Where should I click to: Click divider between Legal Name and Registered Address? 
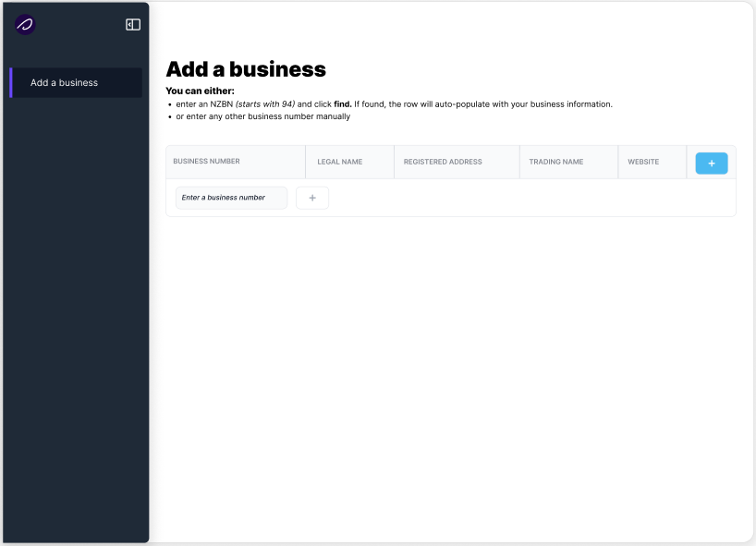[394, 162]
